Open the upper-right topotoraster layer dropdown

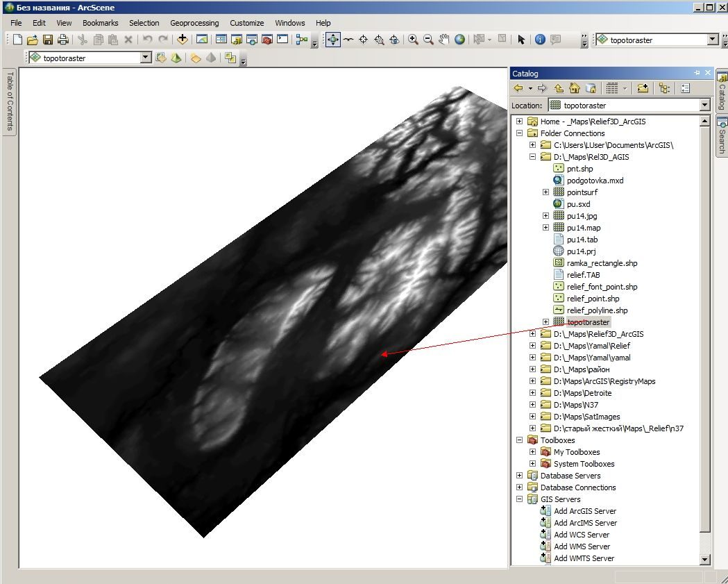coord(713,40)
